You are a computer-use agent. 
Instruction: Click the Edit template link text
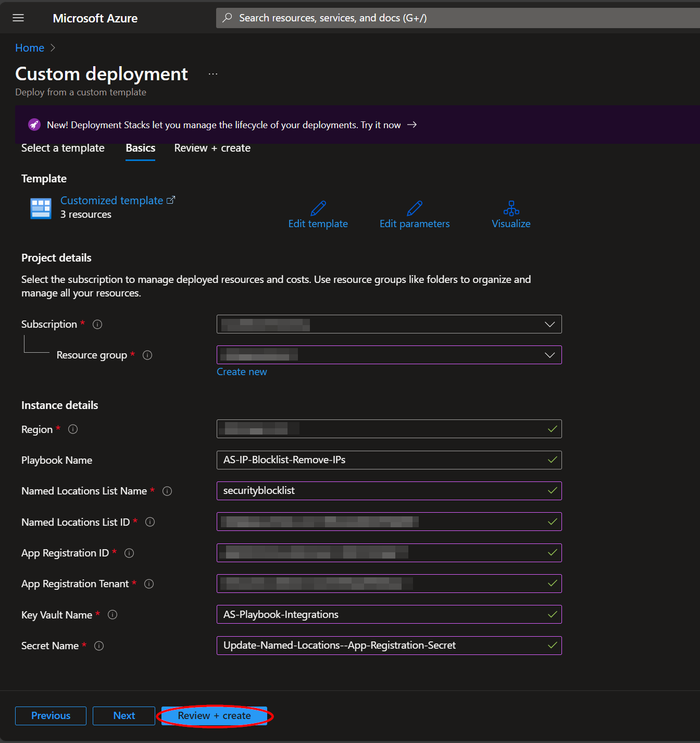pyautogui.click(x=318, y=224)
